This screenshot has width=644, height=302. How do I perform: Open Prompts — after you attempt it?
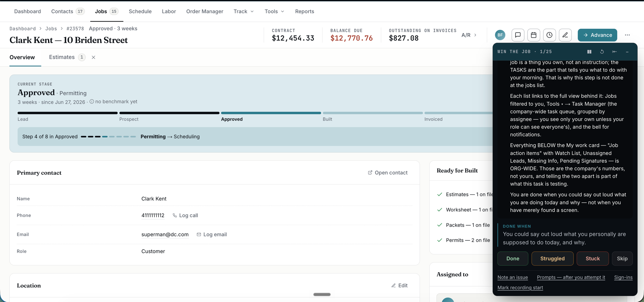pyautogui.click(x=571, y=277)
